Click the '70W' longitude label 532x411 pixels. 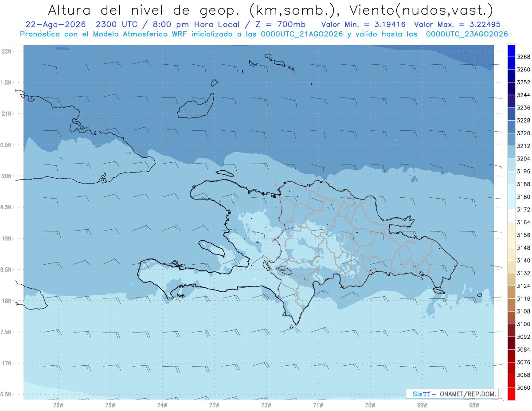pyautogui.click(x=370, y=405)
